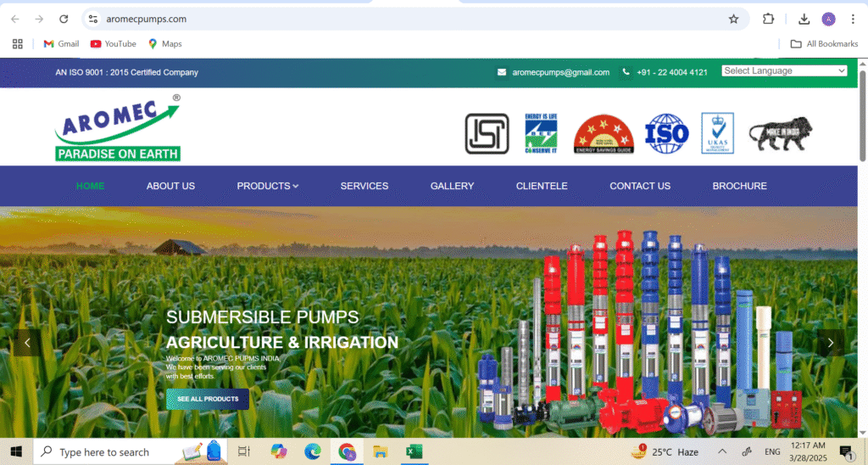Viewport: 868px width, 465px height.
Task: Open the Select Language dropdown
Action: [x=784, y=71]
